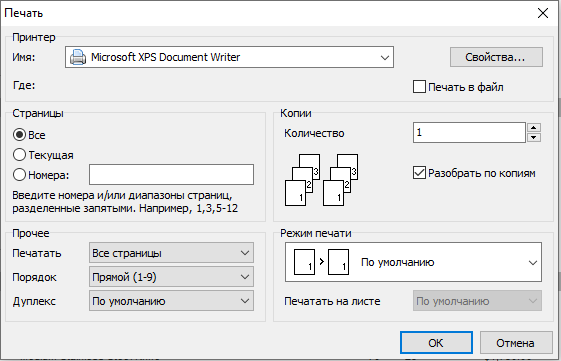
Task: Choose the Текущая page radio option
Action: 19,155
